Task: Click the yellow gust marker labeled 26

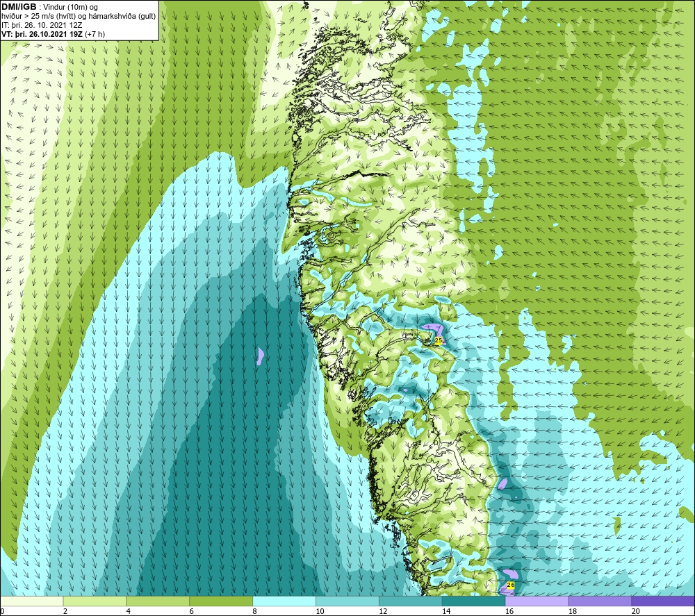Action: coord(511,585)
